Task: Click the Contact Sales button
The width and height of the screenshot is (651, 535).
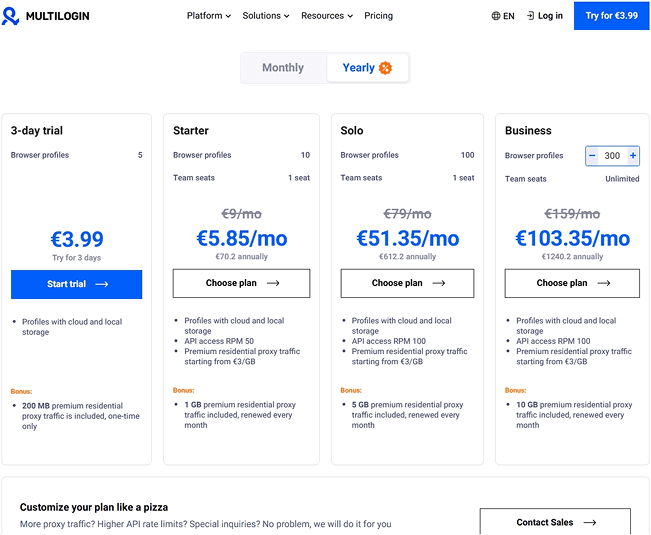Action: pyautogui.click(x=555, y=522)
